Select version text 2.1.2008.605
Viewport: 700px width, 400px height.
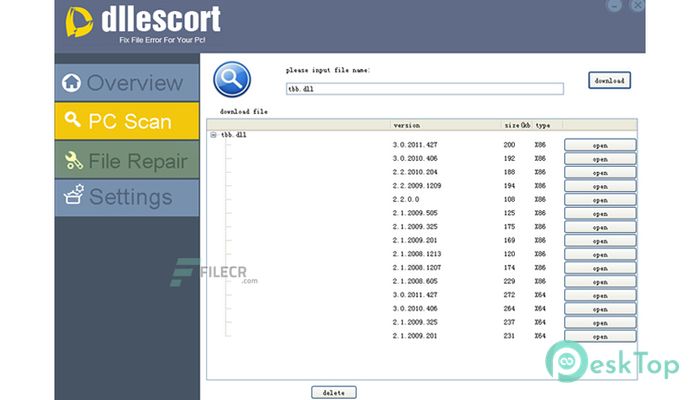(415, 281)
